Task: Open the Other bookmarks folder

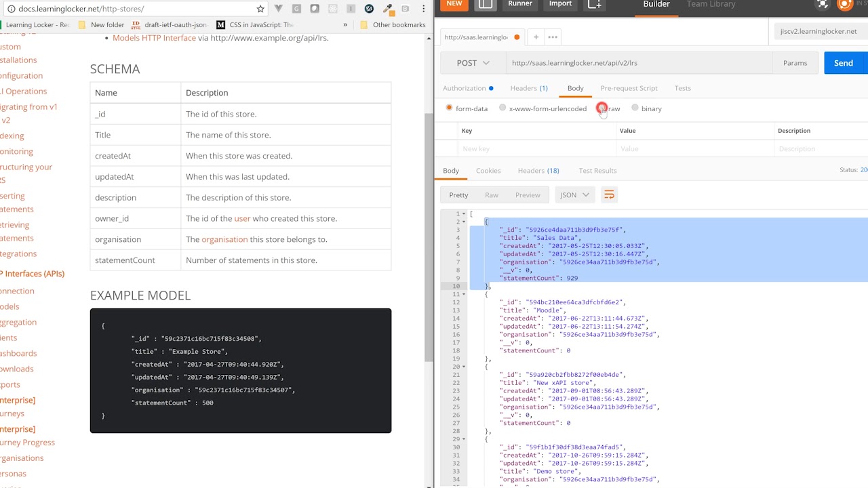Action: click(x=393, y=24)
